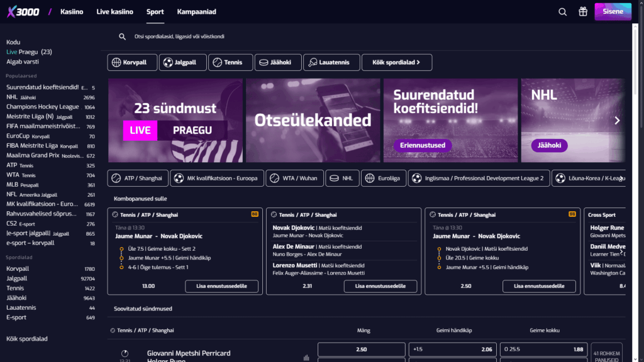Switch to the Kasiino menu item
The height and width of the screenshot is (362, 644).
(72, 11)
